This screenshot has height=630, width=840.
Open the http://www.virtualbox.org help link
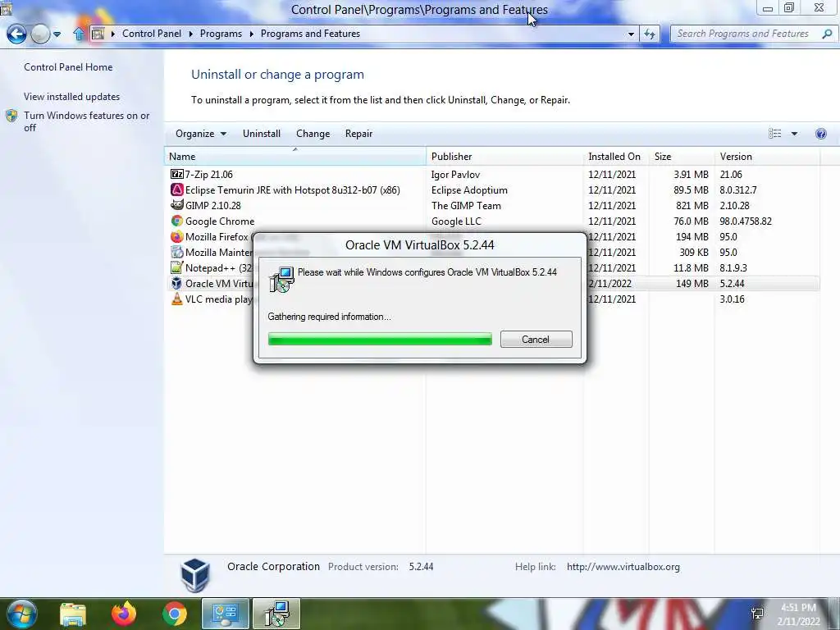click(x=623, y=566)
